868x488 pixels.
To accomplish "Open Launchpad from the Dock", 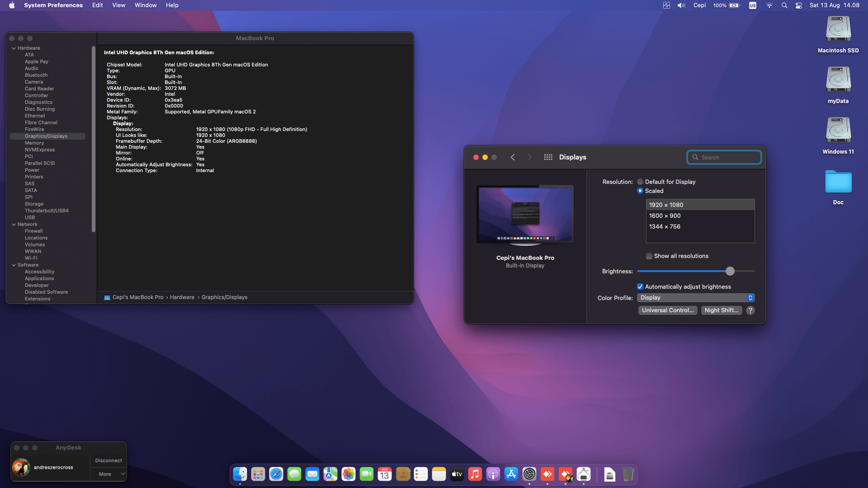I will click(258, 474).
